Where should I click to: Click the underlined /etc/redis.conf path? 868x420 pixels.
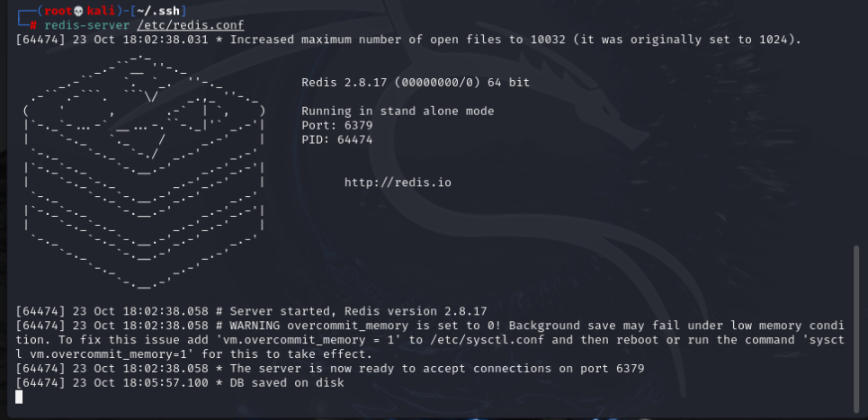[x=190, y=25]
